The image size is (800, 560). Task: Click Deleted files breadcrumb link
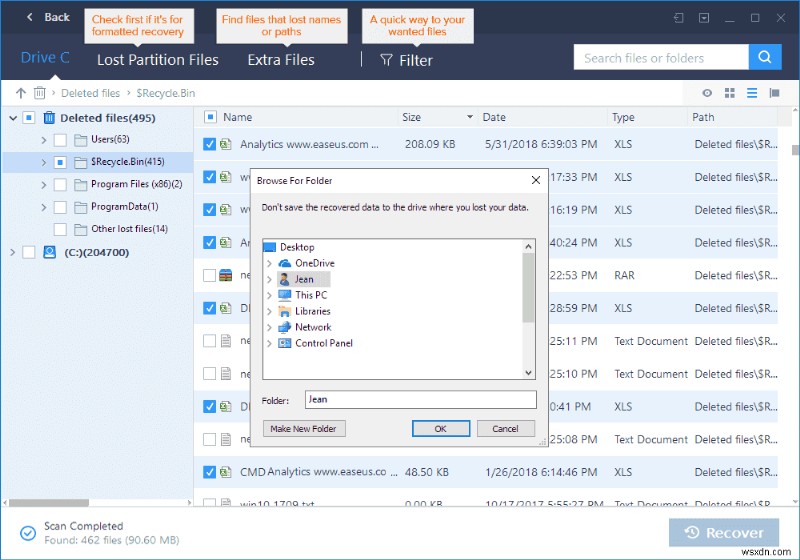click(x=90, y=93)
